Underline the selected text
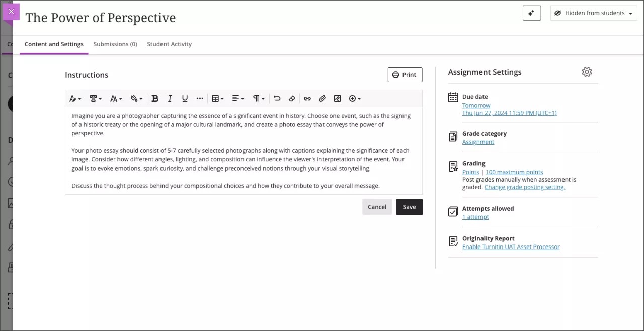The image size is (644, 331). pyautogui.click(x=185, y=98)
